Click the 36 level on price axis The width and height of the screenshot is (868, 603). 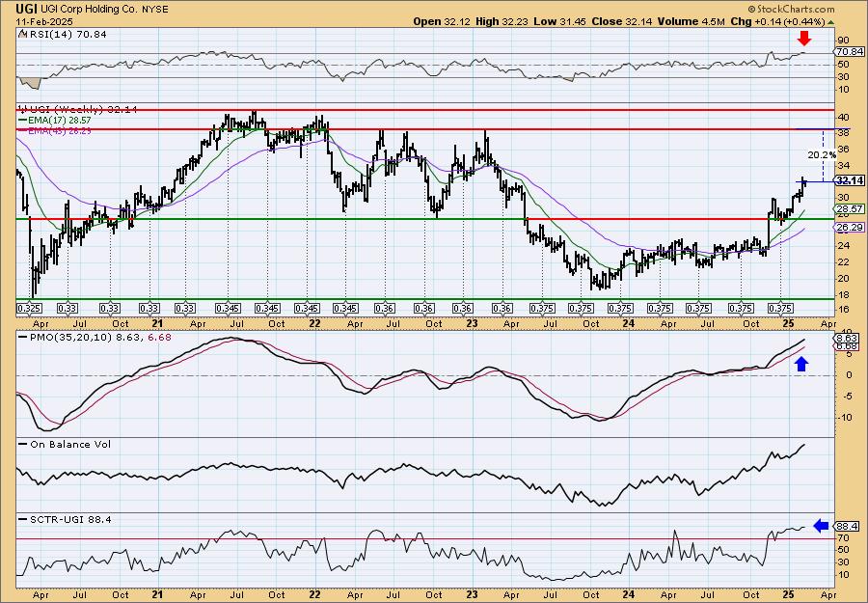[x=844, y=149]
